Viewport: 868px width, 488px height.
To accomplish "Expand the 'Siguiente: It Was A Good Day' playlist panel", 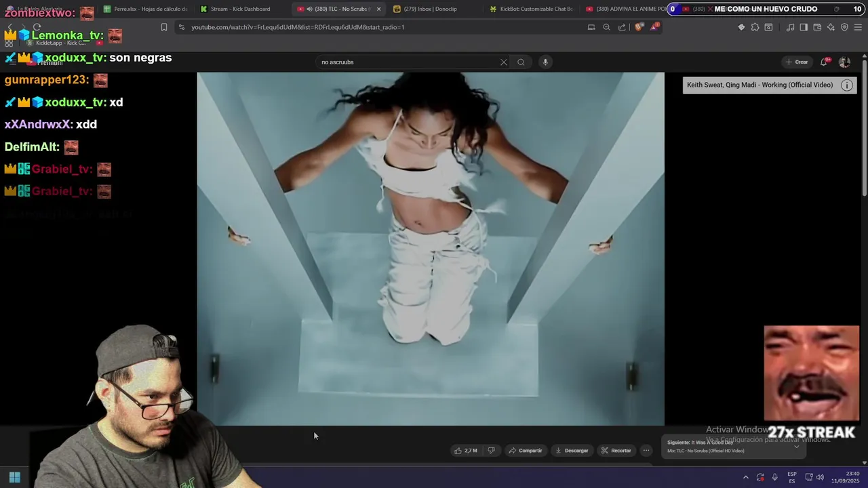I will click(796, 446).
